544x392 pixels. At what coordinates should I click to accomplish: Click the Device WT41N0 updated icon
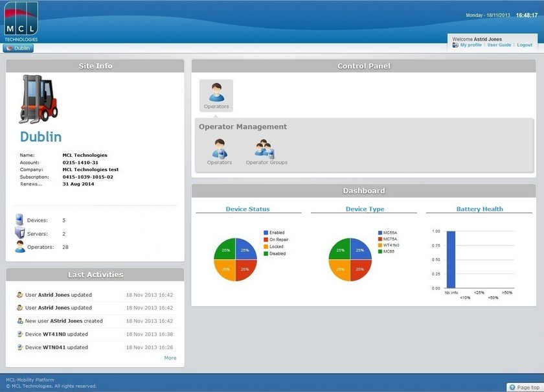[20, 334]
